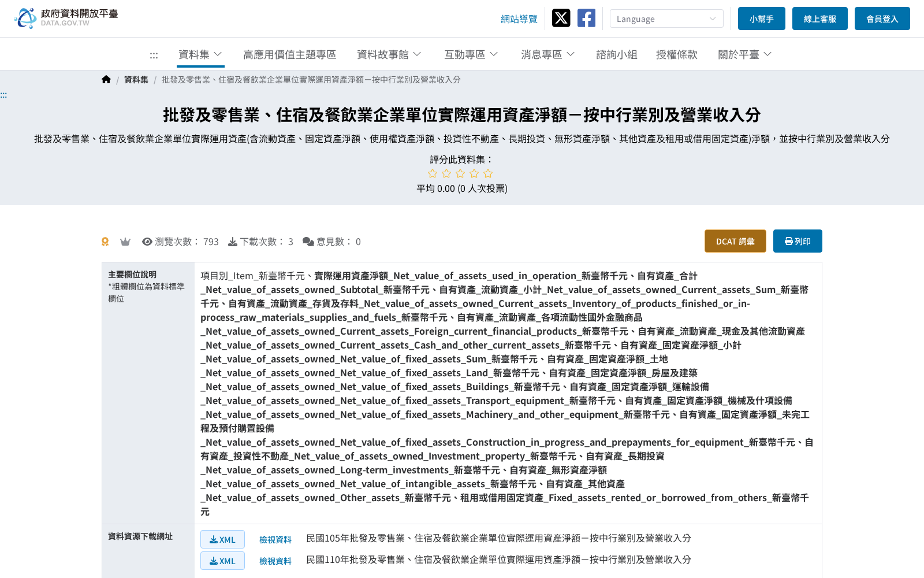Click the dataset title in breadcrumb
This screenshot has width=924, height=578.
pyautogui.click(x=311, y=80)
